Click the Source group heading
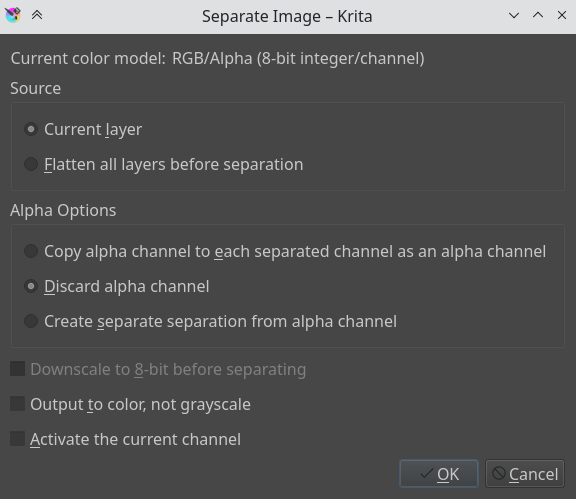The width and height of the screenshot is (576, 499). click(x=36, y=88)
